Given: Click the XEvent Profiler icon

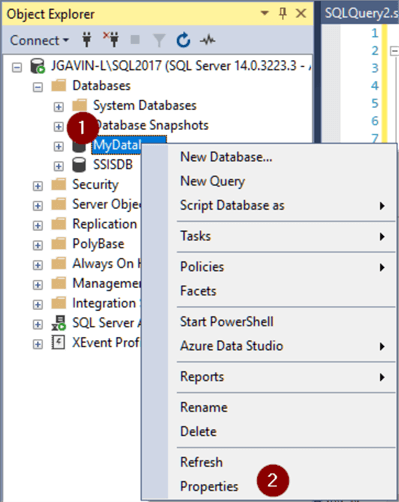Looking at the screenshot, I should [x=58, y=342].
